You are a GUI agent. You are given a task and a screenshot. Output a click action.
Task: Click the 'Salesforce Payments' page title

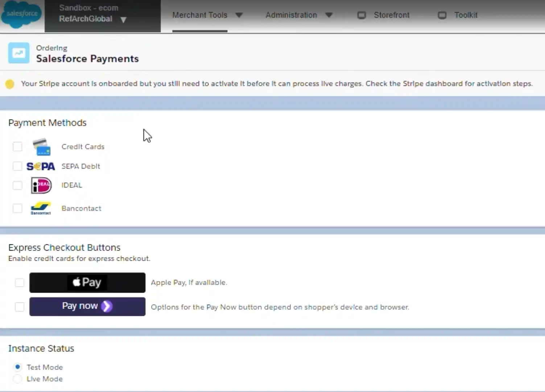(87, 59)
